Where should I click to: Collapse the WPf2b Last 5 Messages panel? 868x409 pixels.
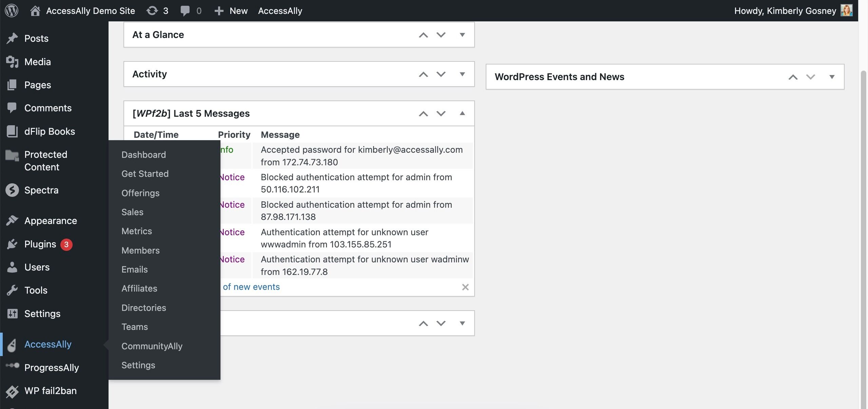point(462,113)
